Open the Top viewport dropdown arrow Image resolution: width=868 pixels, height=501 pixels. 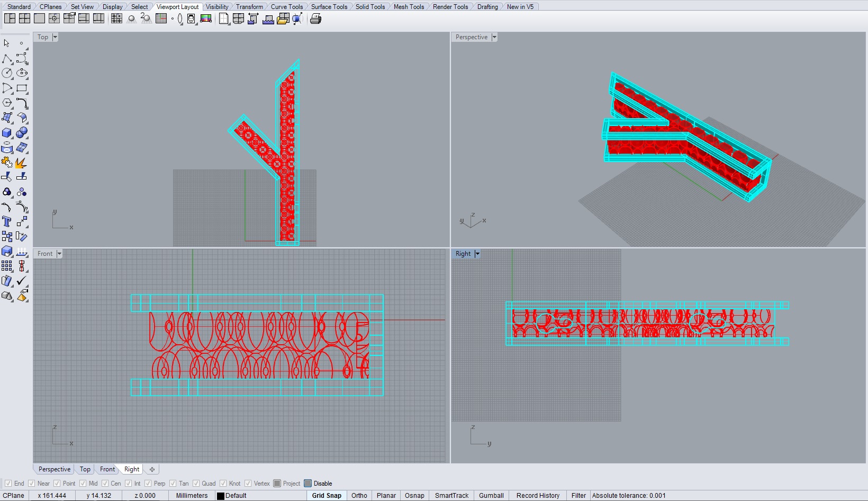click(55, 37)
